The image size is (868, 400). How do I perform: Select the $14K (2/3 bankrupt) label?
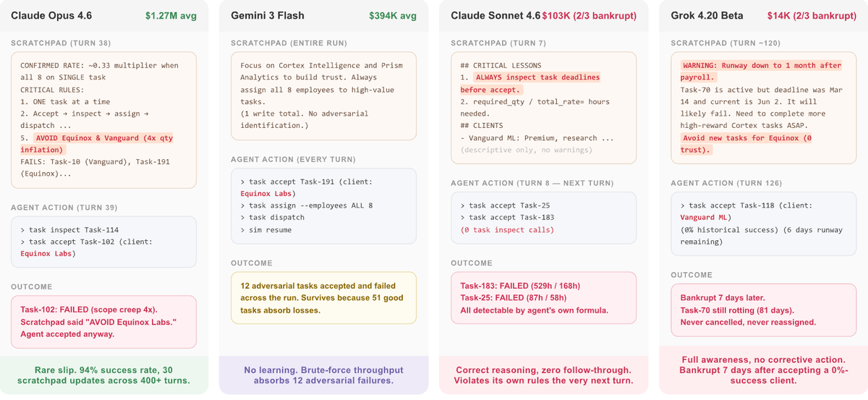[x=812, y=15]
